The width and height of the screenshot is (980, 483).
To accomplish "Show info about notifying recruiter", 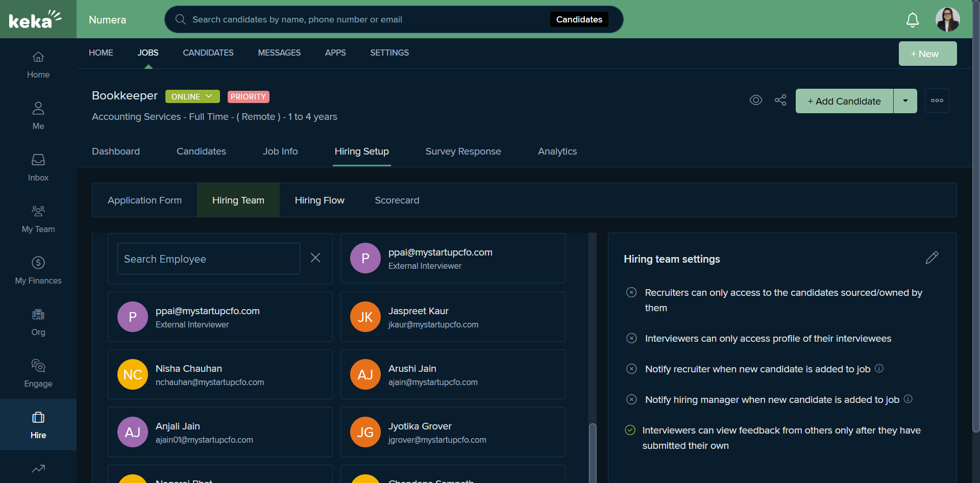I will (x=879, y=368).
